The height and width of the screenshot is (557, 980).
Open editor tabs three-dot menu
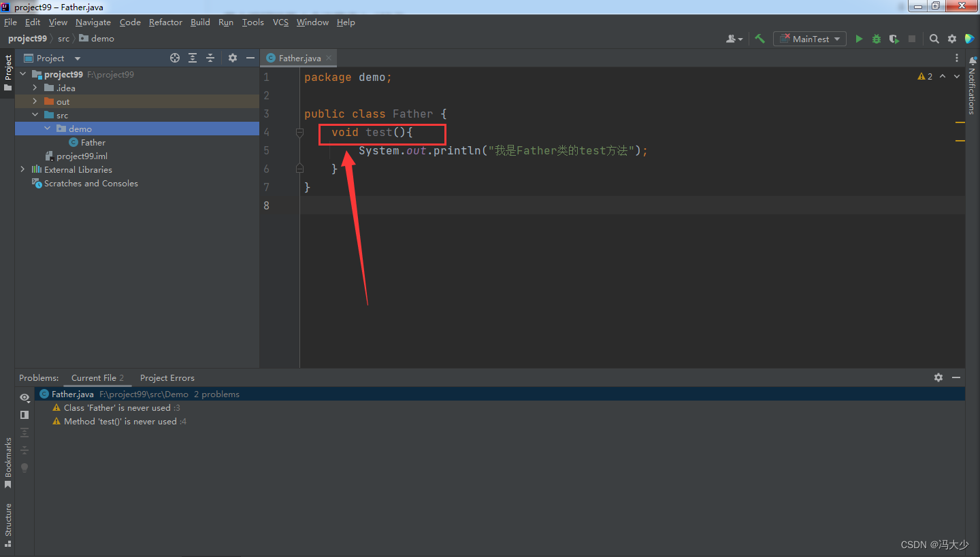coord(957,58)
